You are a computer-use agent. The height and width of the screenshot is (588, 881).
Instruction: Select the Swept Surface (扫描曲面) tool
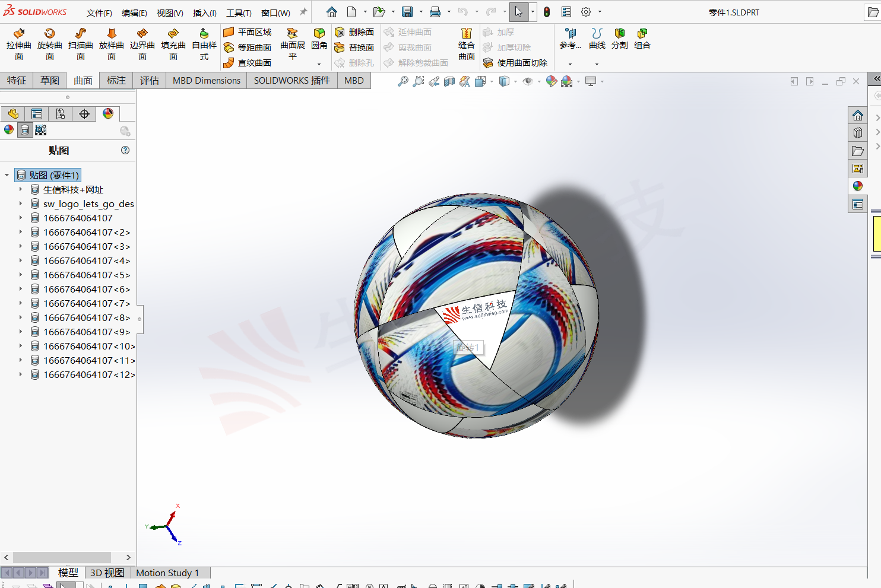(x=81, y=45)
